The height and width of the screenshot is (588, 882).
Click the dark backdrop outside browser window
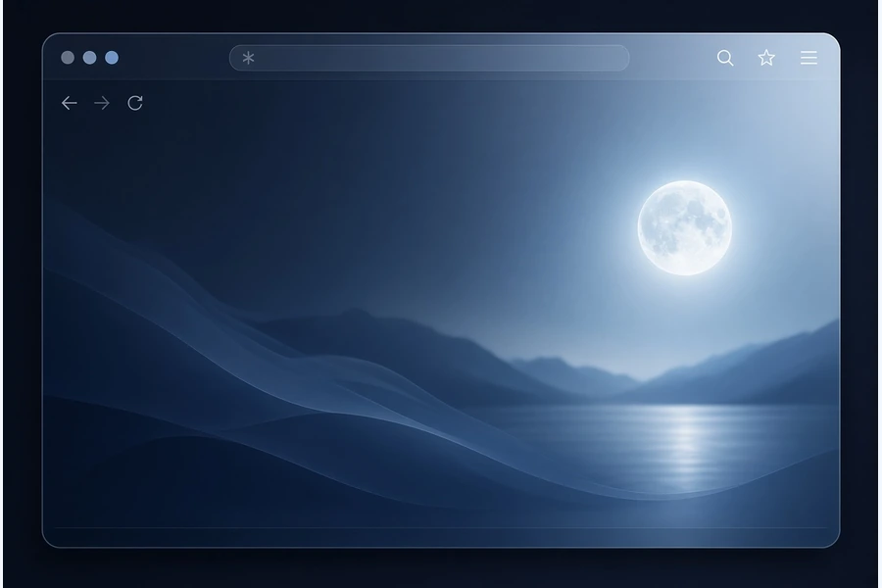(441, 569)
